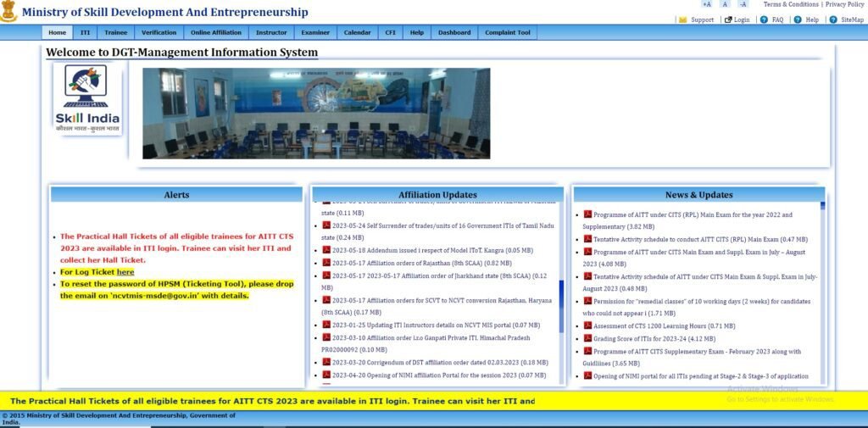Open the Terms & Conditions link
The height and width of the screenshot is (428, 868).
click(791, 4)
